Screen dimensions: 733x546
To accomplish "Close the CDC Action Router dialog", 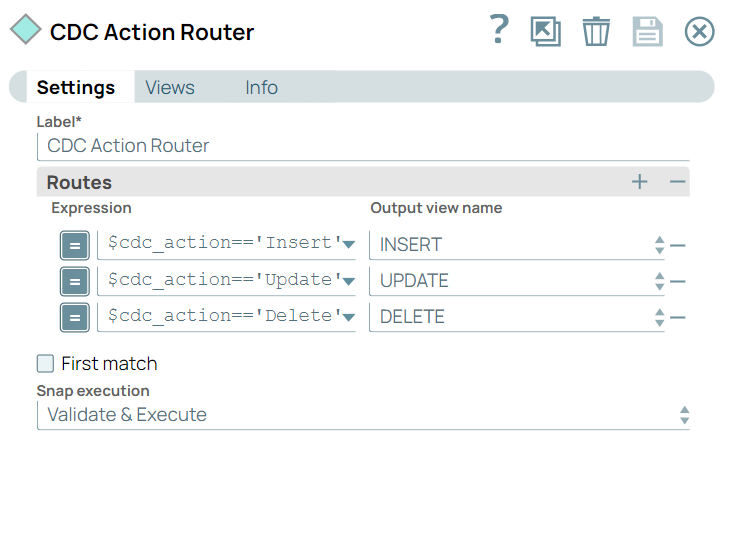I will point(699,32).
